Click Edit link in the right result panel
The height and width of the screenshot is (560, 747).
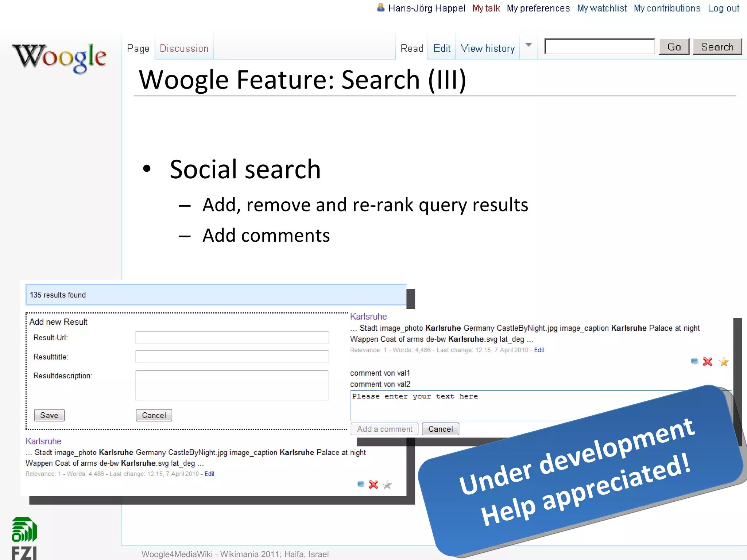(539, 350)
